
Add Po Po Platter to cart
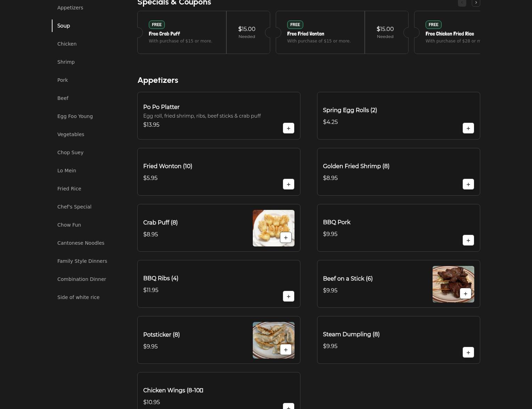click(x=288, y=128)
